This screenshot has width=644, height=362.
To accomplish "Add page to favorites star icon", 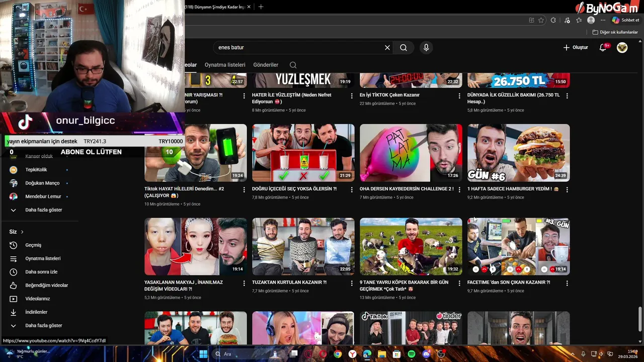I will [541, 20].
